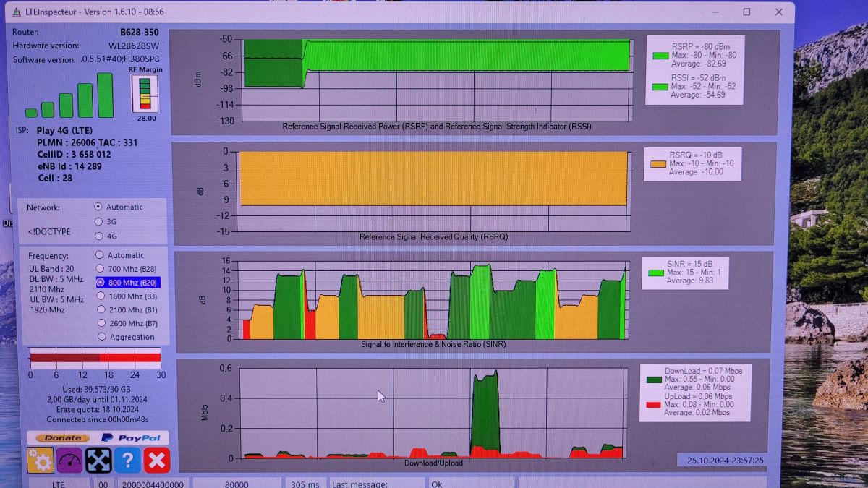Select 700 Mhz (B28) band
The width and height of the screenshot is (868, 488).
(100, 269)
